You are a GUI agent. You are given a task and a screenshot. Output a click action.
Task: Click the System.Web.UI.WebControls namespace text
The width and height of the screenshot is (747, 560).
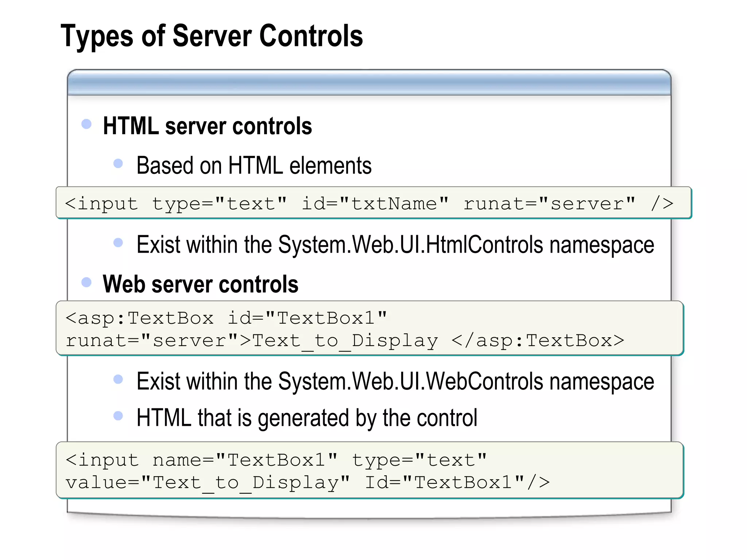coord(395,382)
